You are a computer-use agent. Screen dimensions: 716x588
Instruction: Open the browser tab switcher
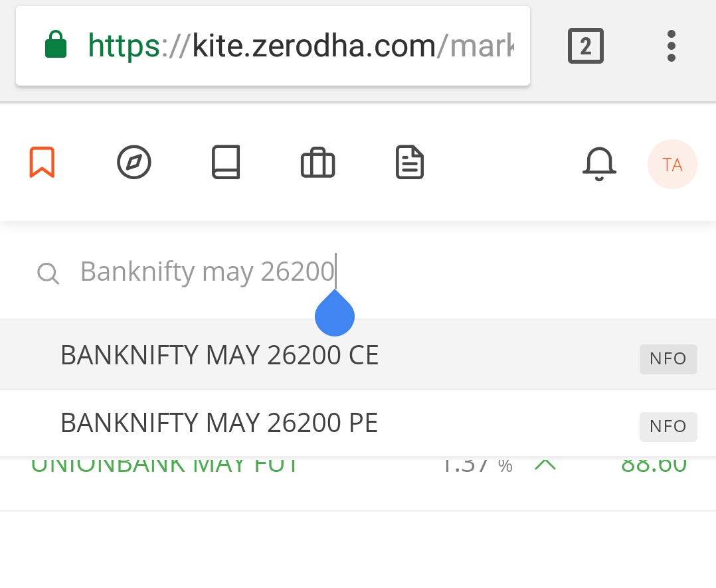[x=585, y=45]
